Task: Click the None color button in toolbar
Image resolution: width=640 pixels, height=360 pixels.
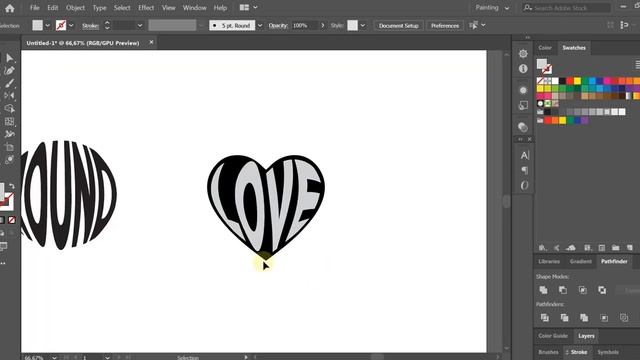Action: (x=12, y=220)
